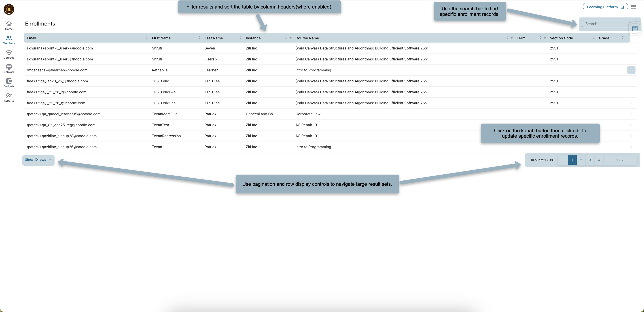Open kebab menu for TevanMemFive row
This screenshot has height=312, width=644.
(631, 114)
